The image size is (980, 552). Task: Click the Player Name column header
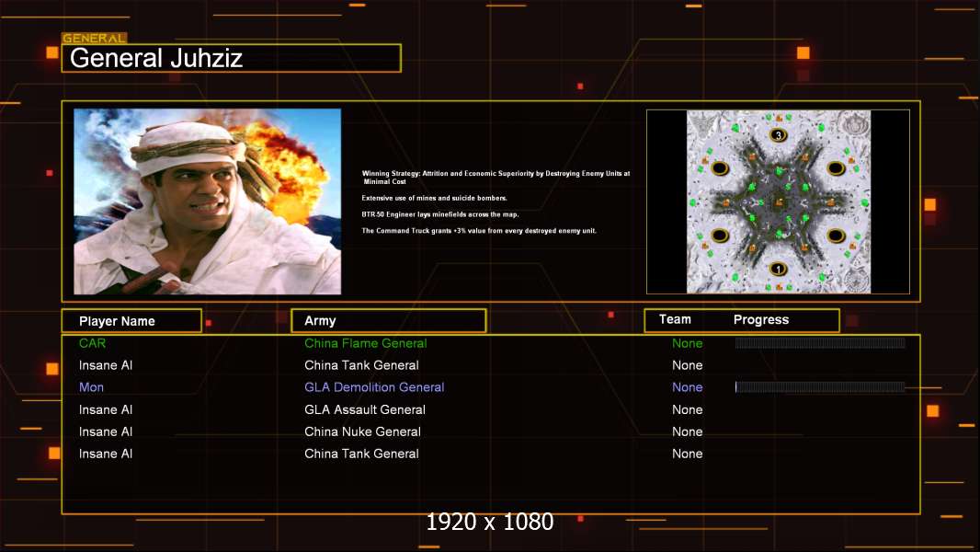pos(131,321)
